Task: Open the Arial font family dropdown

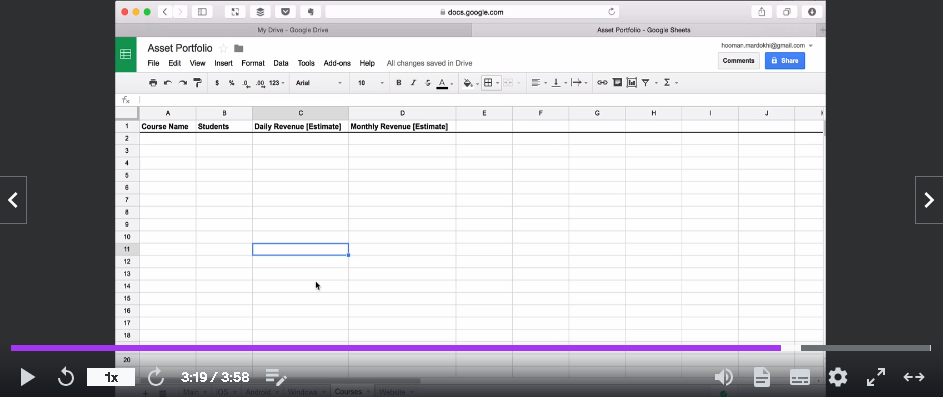Action: (x=319, y=83)
